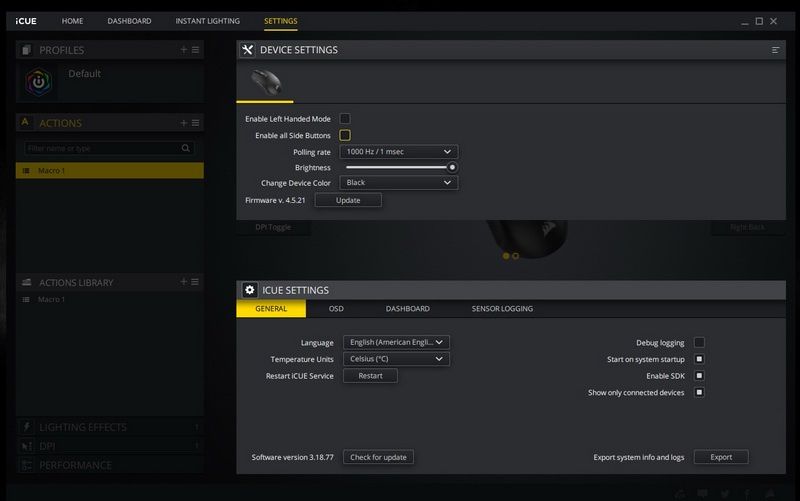The height and width of the screenshot is (501, 800).
Task: Toggle the Enable SDK checkbox
Action: click(699, 375)
